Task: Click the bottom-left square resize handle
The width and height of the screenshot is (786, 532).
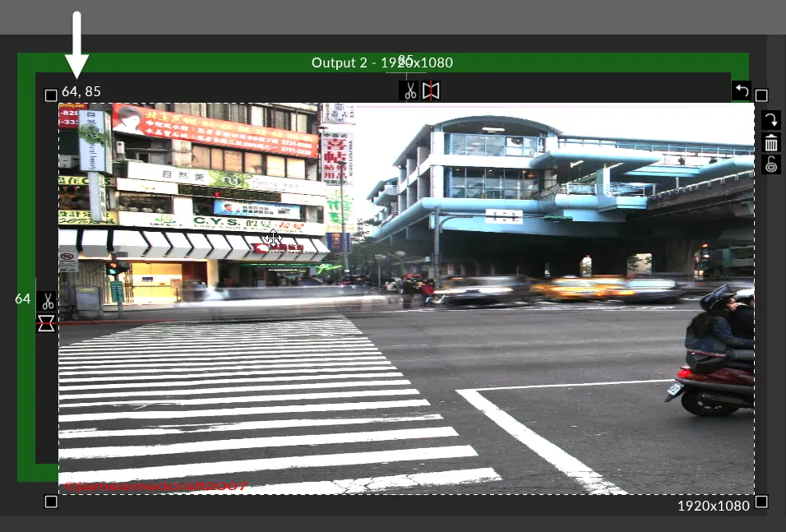Action: (x=51, y=502)
